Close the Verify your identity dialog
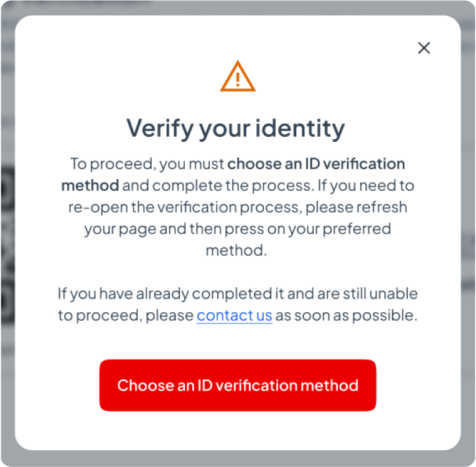Viewport: 476px width, 467px height. 424,48
